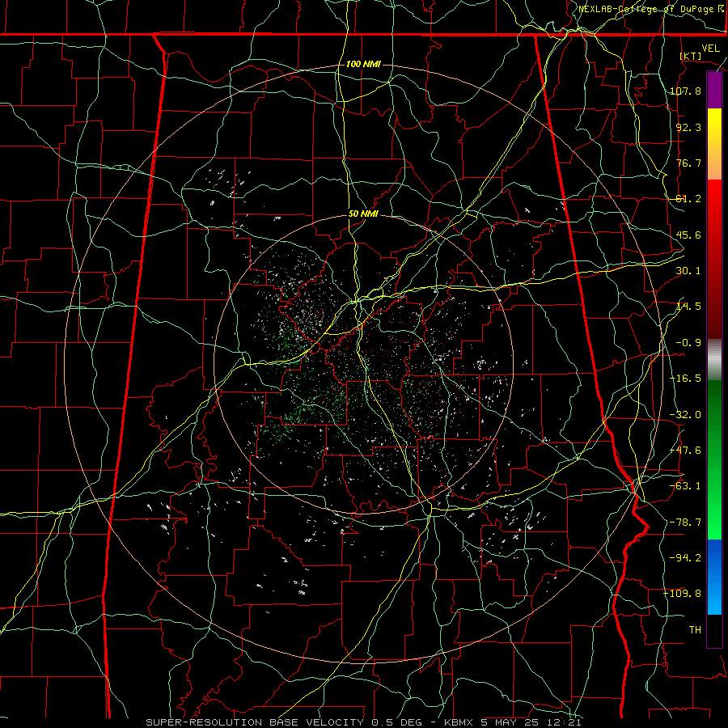
Task: Click the -63.1 velocity scale value
Action: [685, 486]
